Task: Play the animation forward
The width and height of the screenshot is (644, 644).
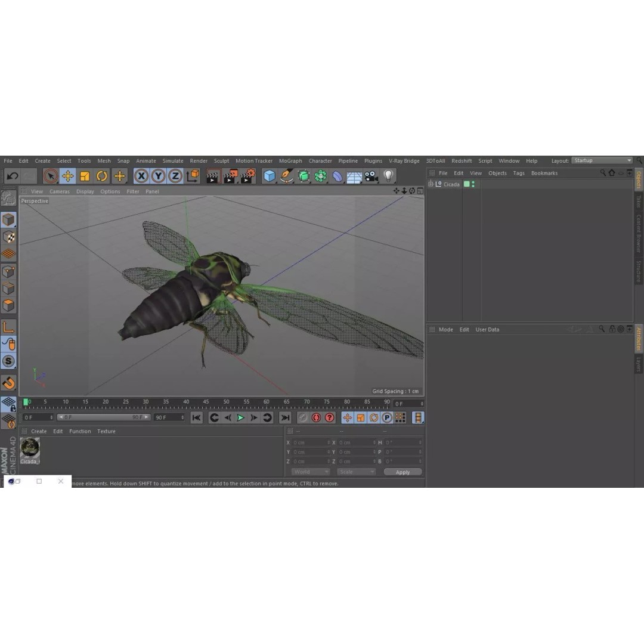Action: (x=241, y=417)
